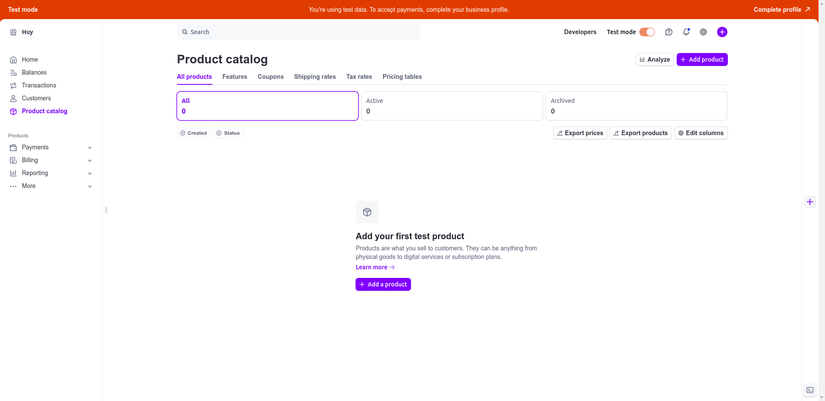The width and height of the screenshot is (825, 401).
Task: Expand the Payments section chevron
Action: point(89,148)
